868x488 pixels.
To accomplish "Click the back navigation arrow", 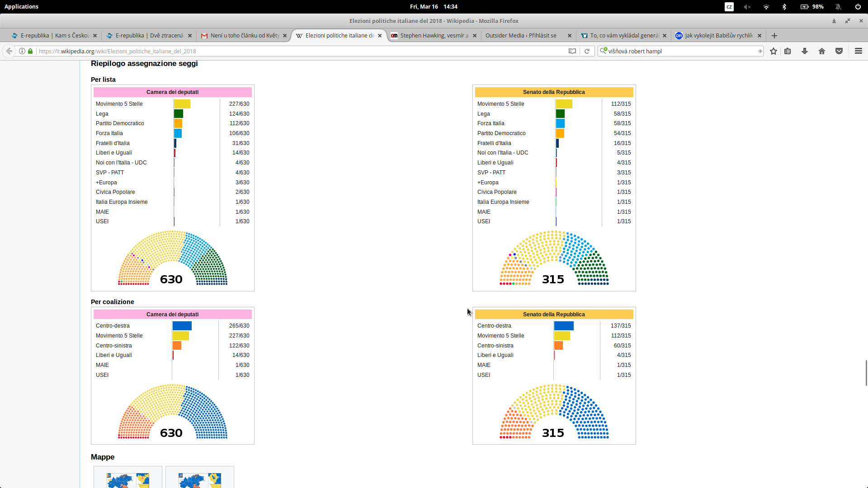I will pyautogui.click(x=9, y=51).
